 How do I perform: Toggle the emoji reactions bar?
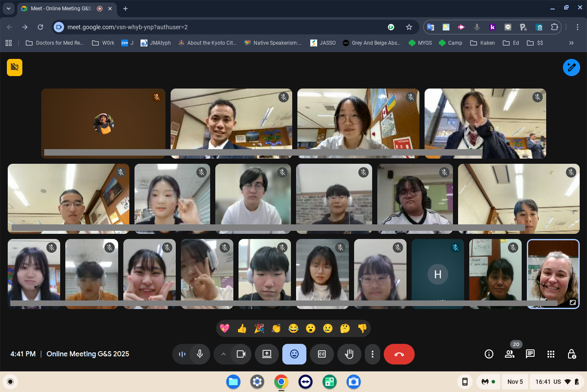[294, 354]
